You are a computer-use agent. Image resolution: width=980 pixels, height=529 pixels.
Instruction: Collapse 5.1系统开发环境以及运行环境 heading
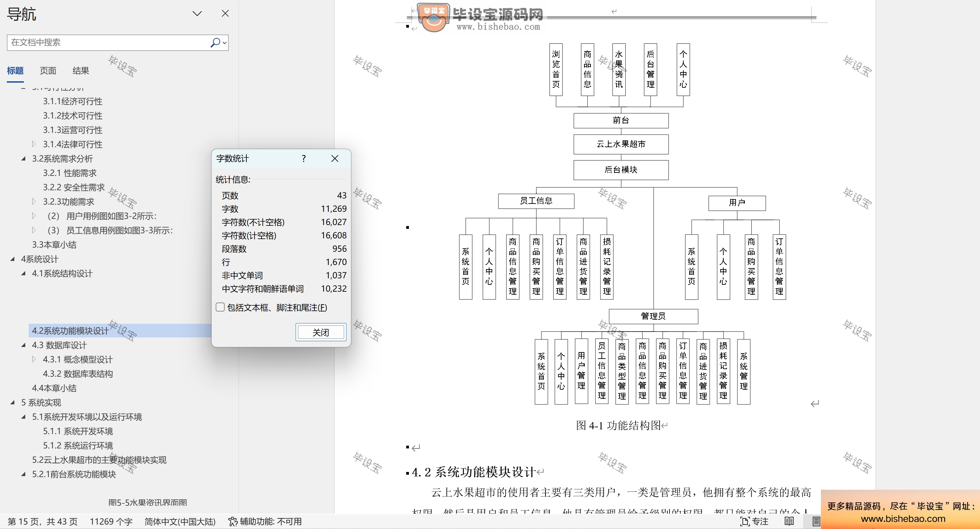click(23, 417)
